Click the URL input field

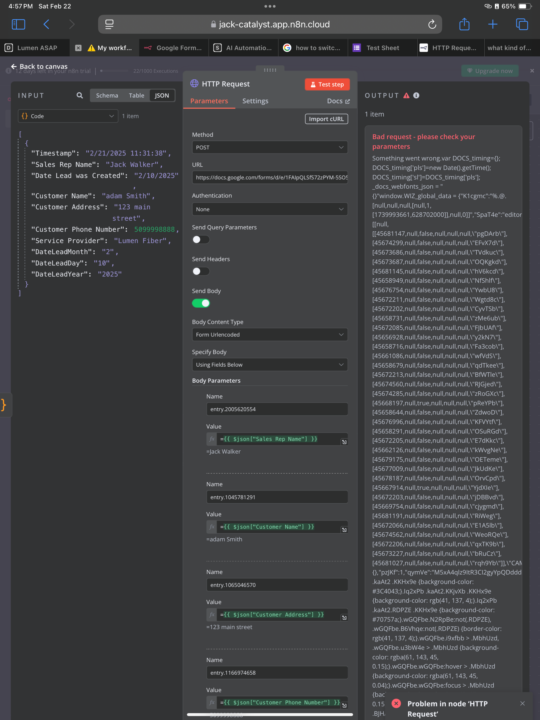[270, 177]
